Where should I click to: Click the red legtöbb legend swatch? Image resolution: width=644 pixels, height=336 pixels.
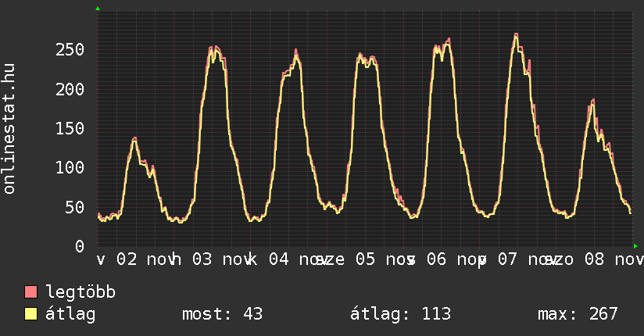point(31,292)
